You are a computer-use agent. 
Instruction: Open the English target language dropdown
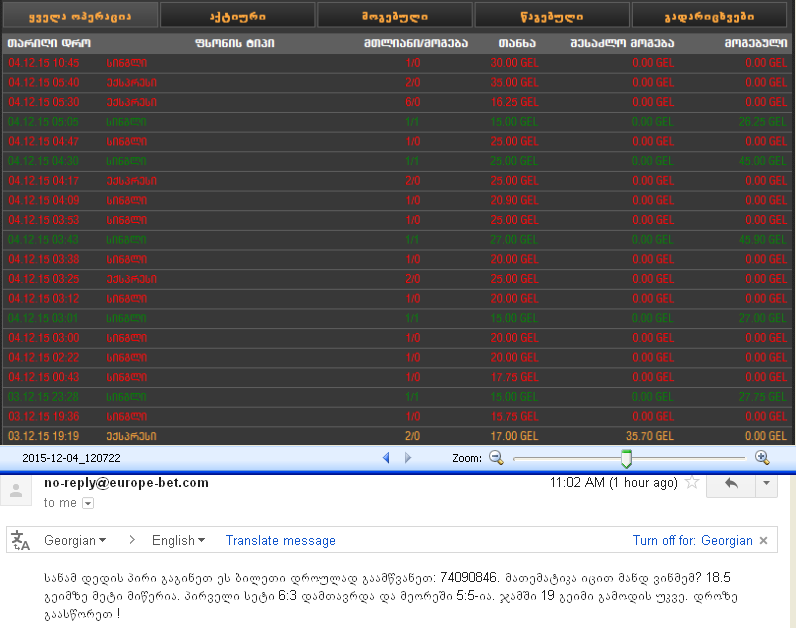[178, 540]
